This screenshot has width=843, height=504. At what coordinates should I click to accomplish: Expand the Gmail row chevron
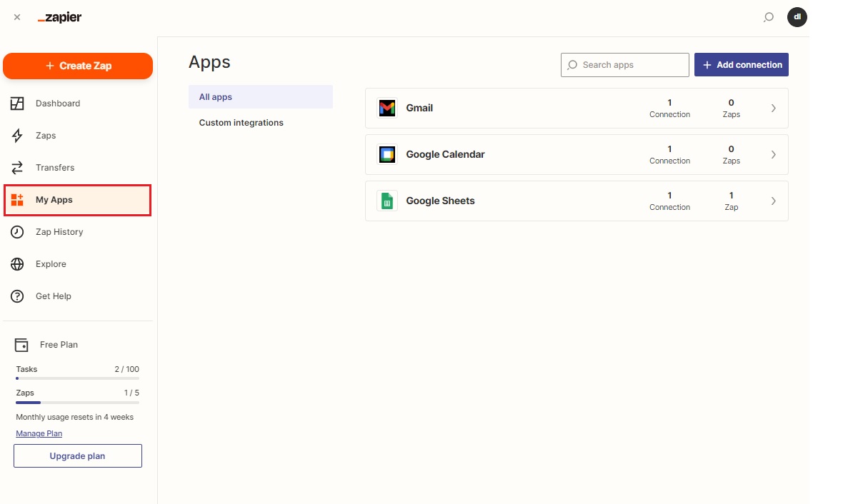[x=773, y=109]
